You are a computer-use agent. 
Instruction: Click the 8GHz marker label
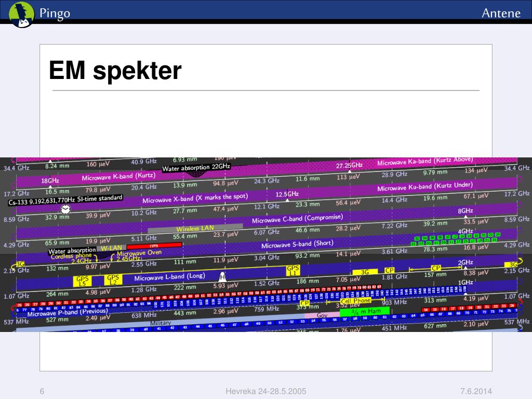[x=465, y=211]
